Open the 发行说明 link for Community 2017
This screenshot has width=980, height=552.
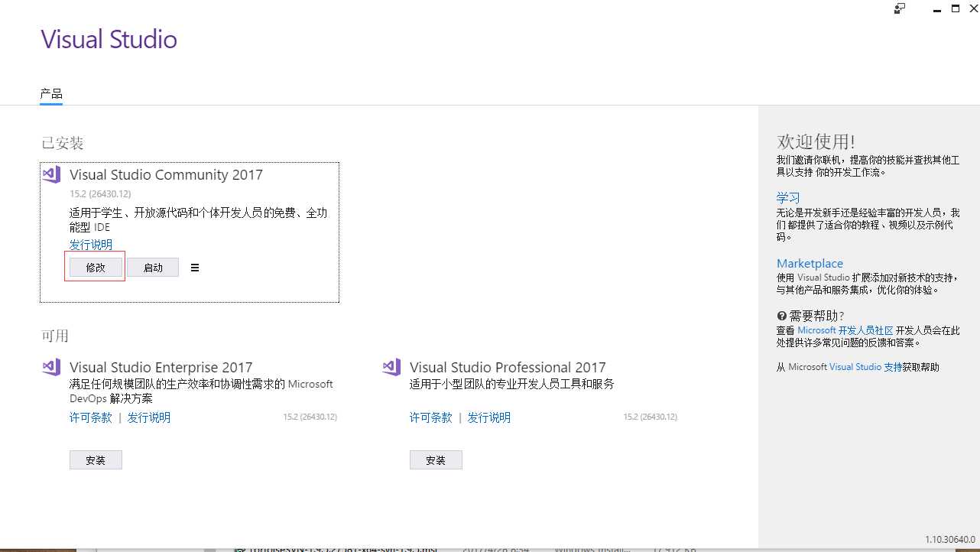click(x=91, y=245)
